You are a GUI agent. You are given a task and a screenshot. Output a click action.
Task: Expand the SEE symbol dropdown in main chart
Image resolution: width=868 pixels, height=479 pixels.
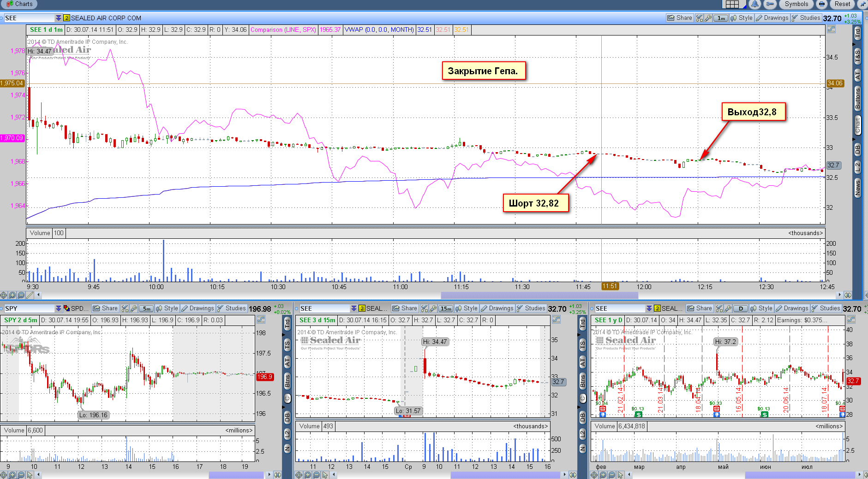58,18
